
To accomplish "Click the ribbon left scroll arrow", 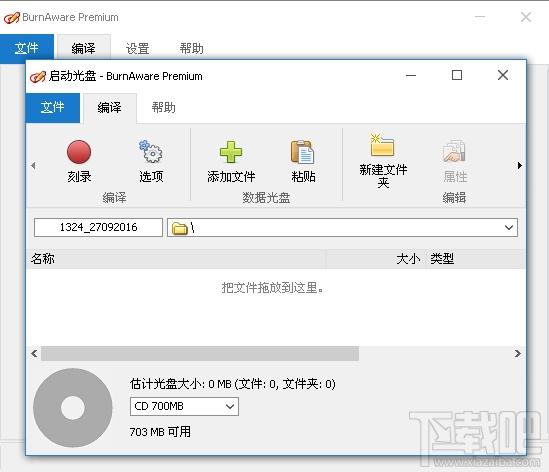I will coord(33,166).
